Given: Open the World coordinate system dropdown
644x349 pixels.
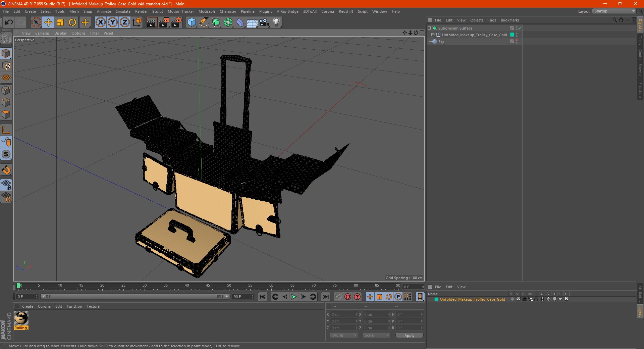Looking at the screenshot, I should coord(343,335).
